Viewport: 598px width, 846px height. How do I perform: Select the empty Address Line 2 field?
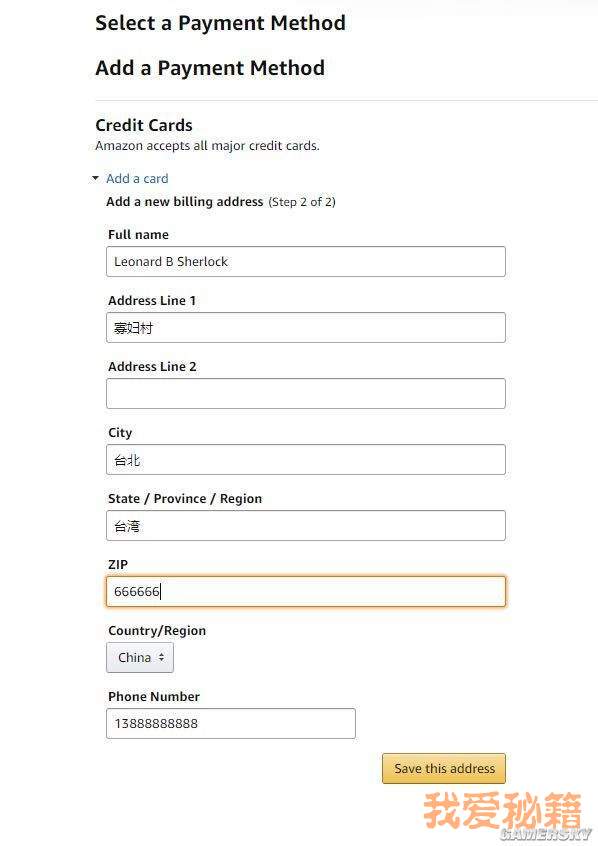pyautogui.click(x=306, y=393)
